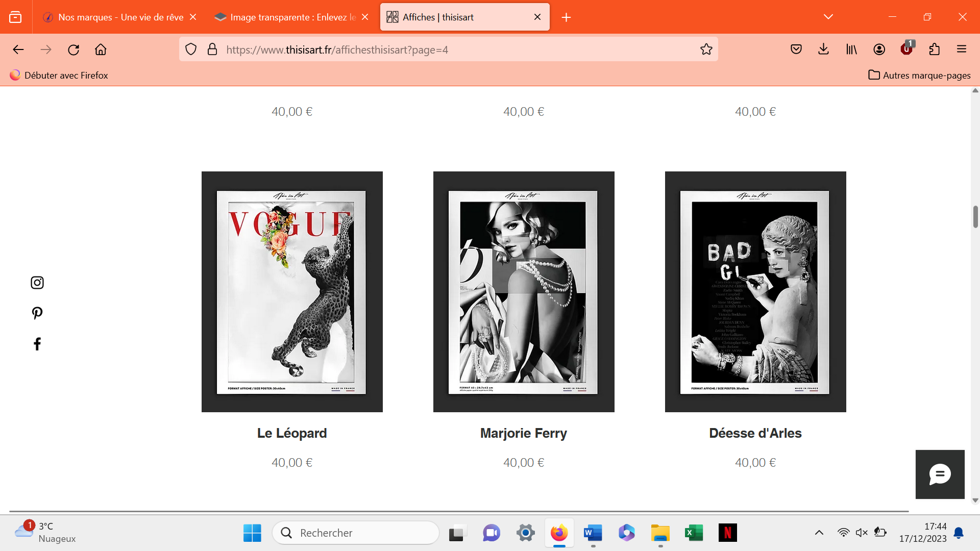Open Autres marque-pages folder
This screenshot has height=551, width=980.
point(919,75)
